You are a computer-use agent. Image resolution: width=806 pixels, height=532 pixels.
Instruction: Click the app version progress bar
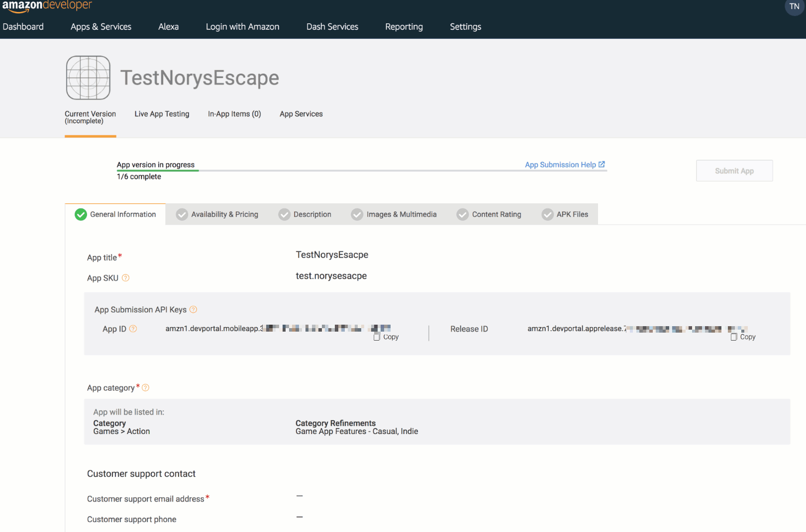[x=361, y=171]
